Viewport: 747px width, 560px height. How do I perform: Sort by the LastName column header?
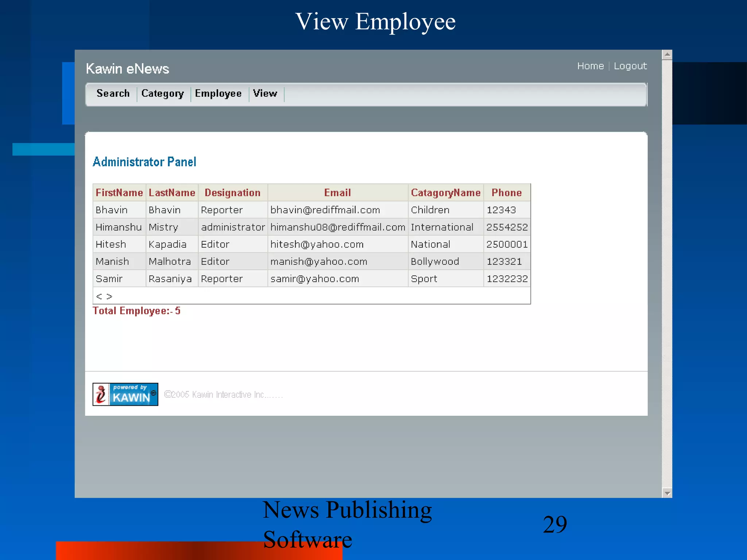click(172, 192)
